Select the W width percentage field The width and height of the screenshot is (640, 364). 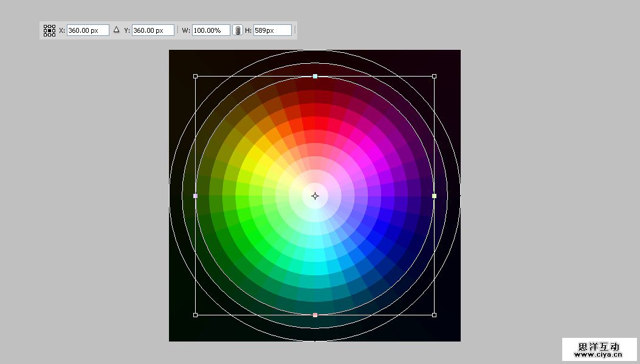click(210, 30)
